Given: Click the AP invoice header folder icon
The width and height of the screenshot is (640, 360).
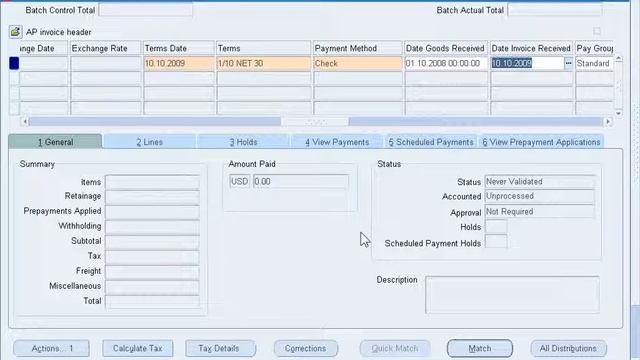Looking at the screenshot, I should (x=15, y=32).
